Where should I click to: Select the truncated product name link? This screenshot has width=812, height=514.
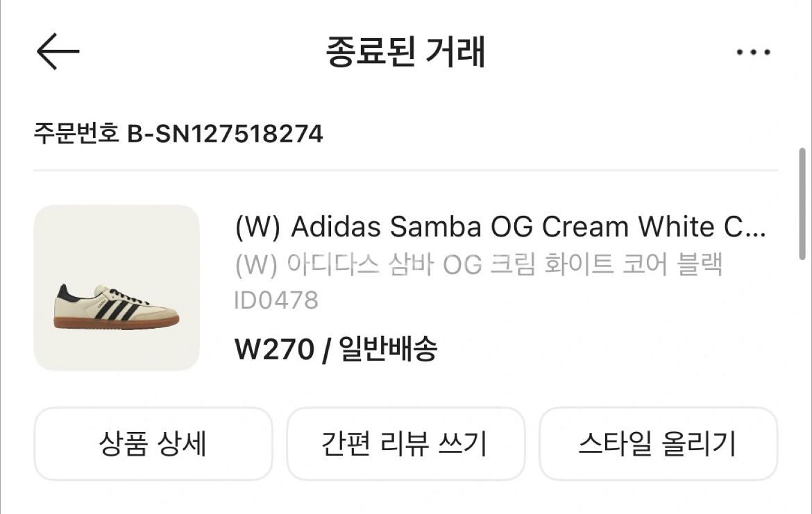(x=501, y=227)
